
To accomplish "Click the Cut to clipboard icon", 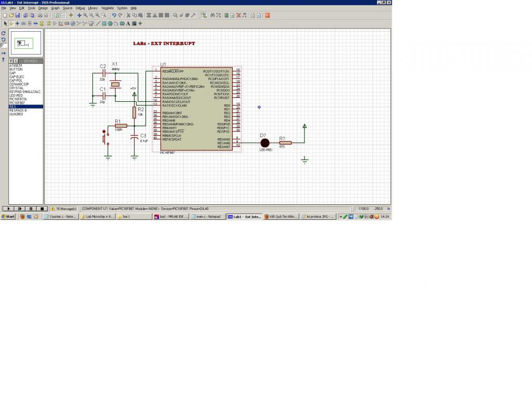I will point(128,16).
